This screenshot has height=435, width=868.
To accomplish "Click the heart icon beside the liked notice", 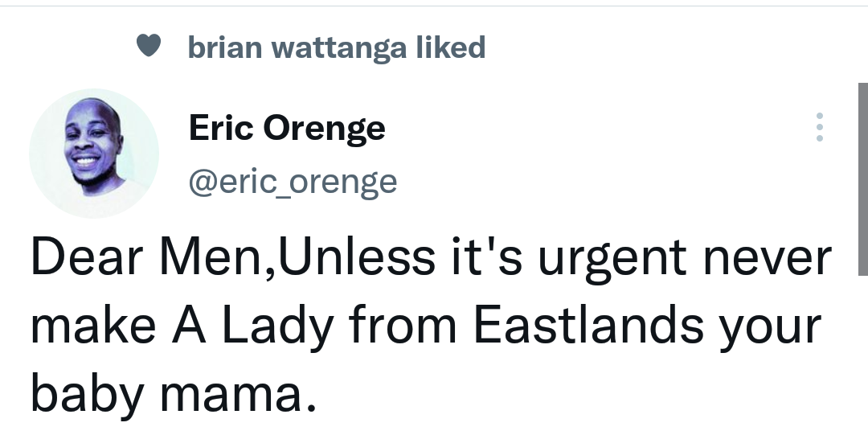I will click(149, 47).
